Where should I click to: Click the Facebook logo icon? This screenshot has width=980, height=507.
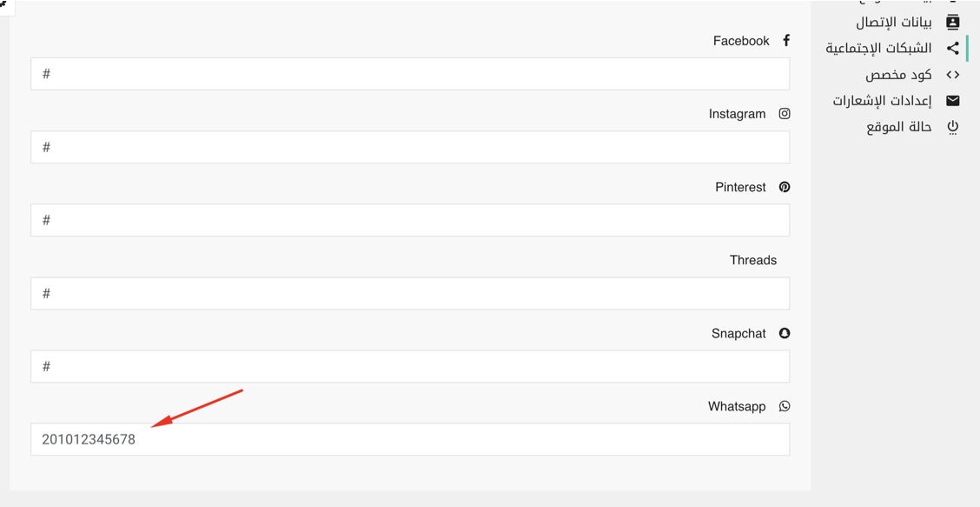coord(786,41)
